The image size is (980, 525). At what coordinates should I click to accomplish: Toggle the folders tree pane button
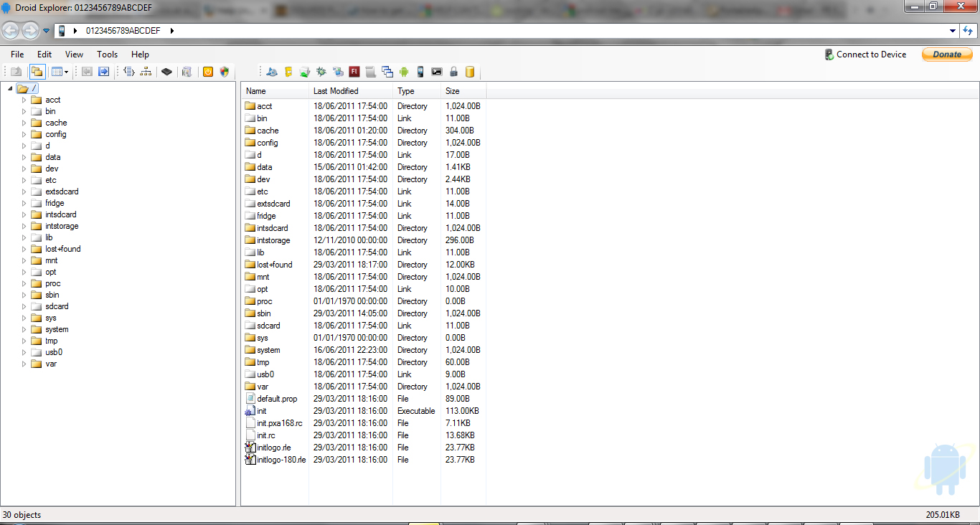pyautogui.click(x=37, y=72)
